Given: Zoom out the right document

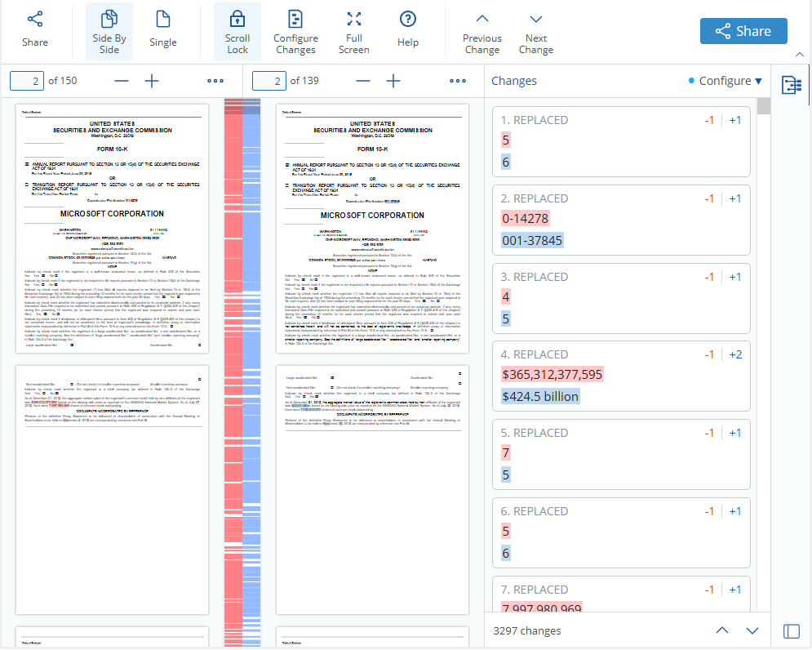Looking at the screenshot, I should pos(363,81).
